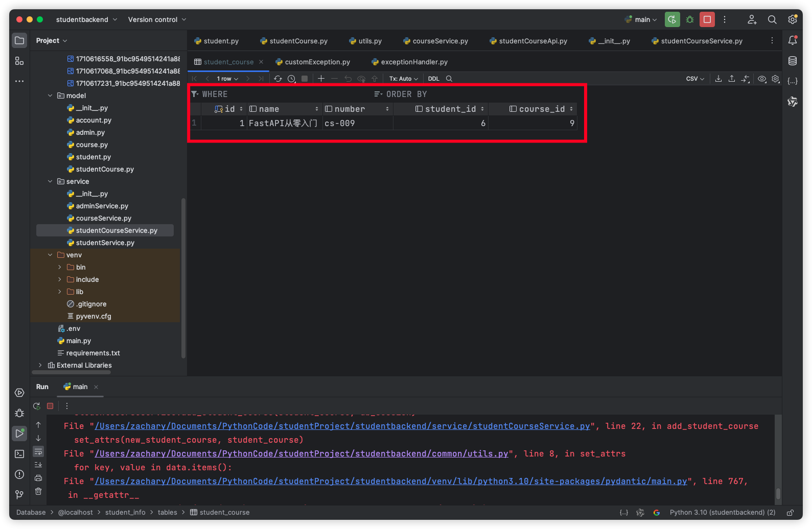This screenshot has height=529, width=812.
Task: Reload the table data with the refresh icon
Action: (278, 79)
